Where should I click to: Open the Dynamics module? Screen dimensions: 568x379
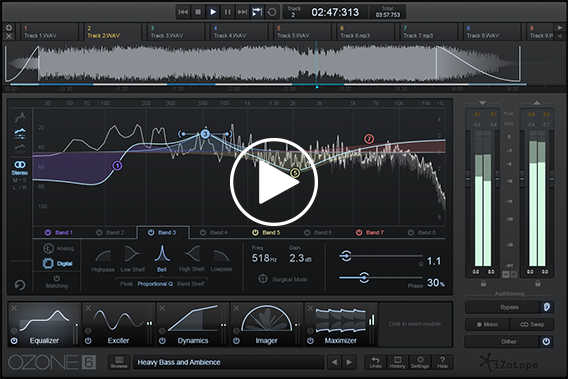click(x=192, y=324)
